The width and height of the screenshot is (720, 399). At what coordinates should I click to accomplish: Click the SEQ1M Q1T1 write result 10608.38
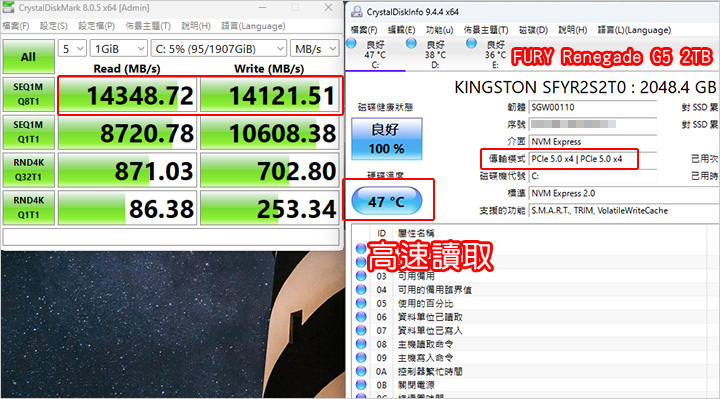coord(270,133)
